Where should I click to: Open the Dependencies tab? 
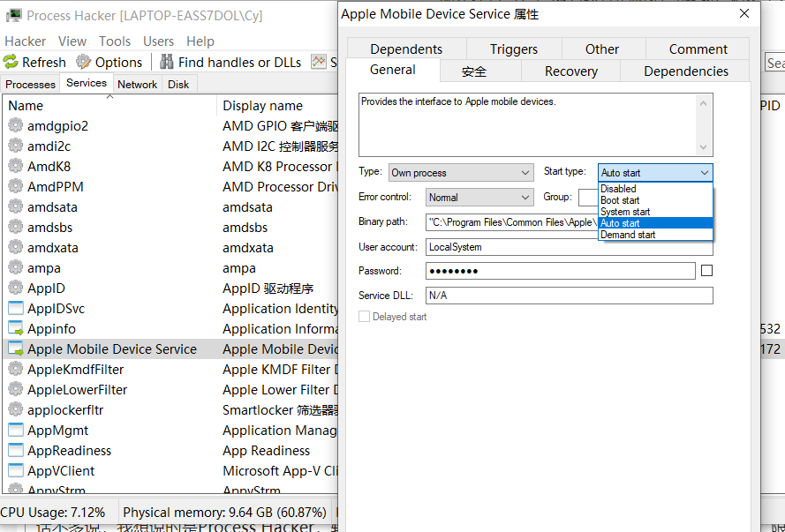[685, 71]
